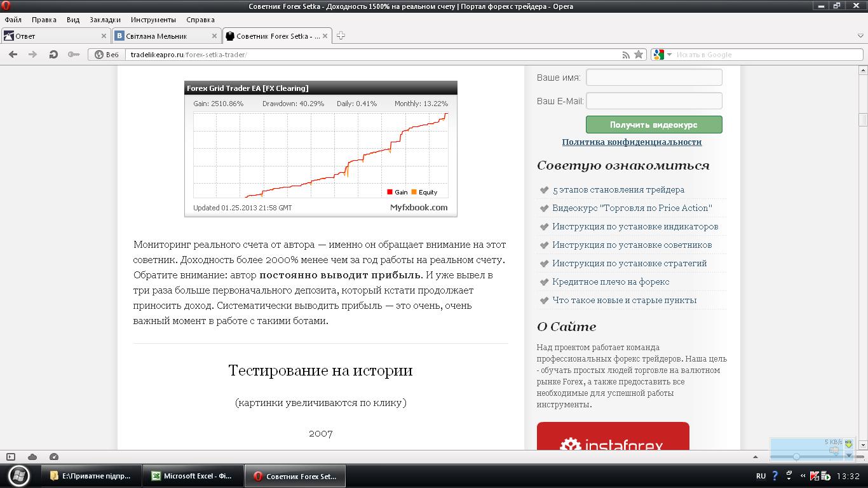Open the Windows Start orb

(18, 475)
